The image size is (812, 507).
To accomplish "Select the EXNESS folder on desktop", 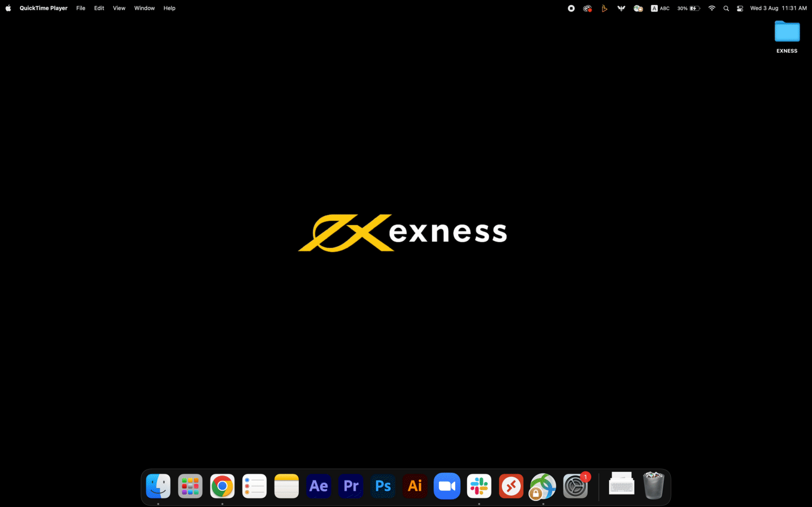I will [787, 32].
